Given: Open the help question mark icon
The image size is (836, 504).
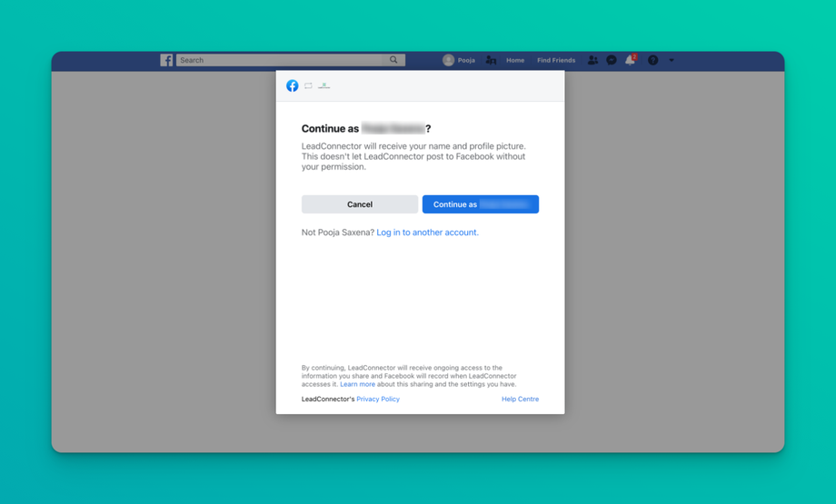Looking at the screenshot, I should pyautogui.click(x=652, y=60).
